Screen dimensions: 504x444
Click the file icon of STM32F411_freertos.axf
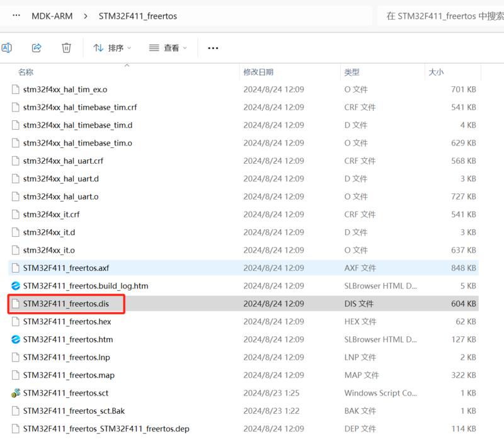15,268
